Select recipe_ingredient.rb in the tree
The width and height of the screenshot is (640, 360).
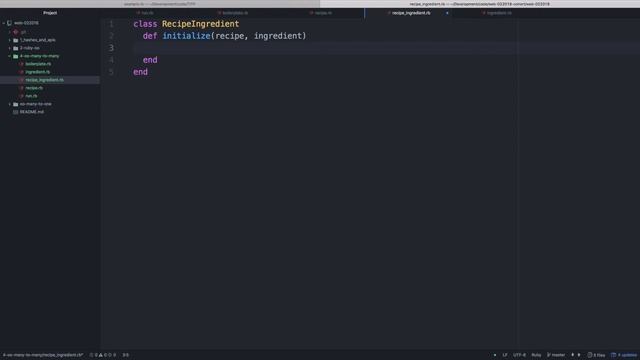coord(44,80)
